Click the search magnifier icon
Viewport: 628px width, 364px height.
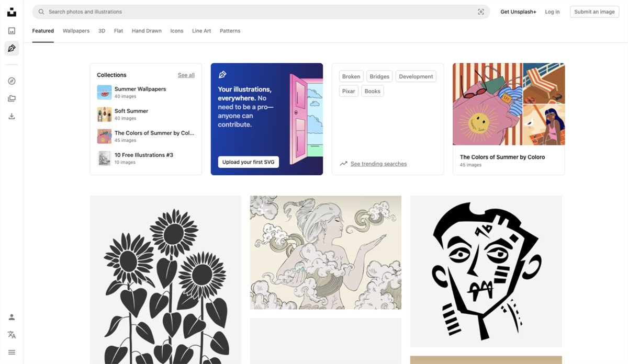[x=41, y=12]
